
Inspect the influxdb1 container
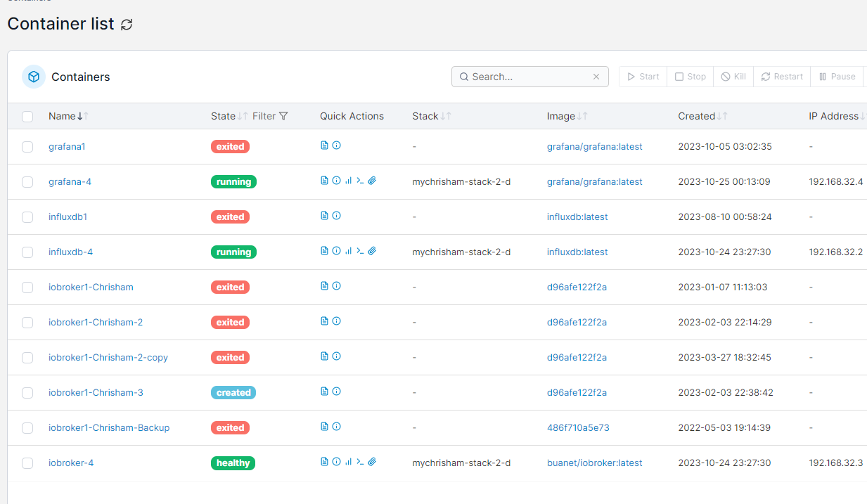tap(336, 216)
